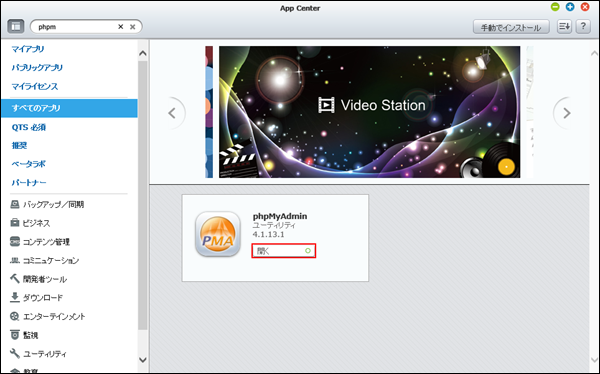600x374 pixels.
Task: Close the App Center window
Action: pos(585,7)
